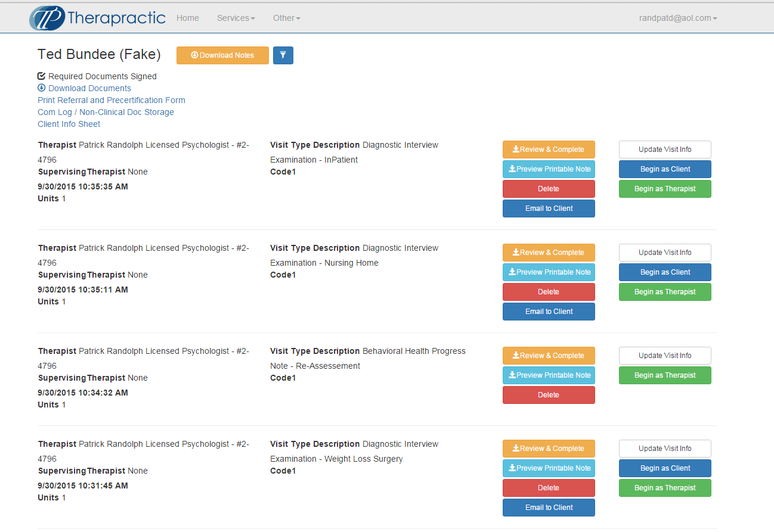Click the blue funnel filter icon
Screen dimensions: 774x532
tap(283, 55)
